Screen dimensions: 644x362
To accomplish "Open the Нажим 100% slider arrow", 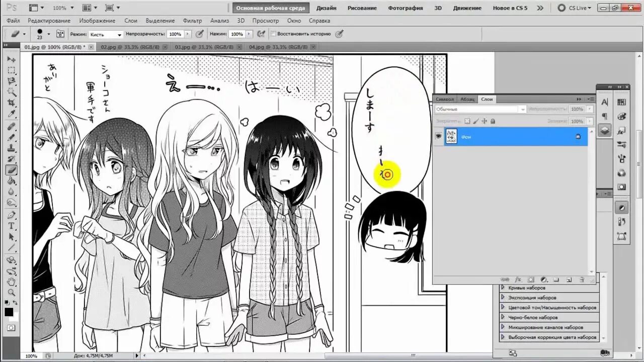I will click(x=249, y=34).
